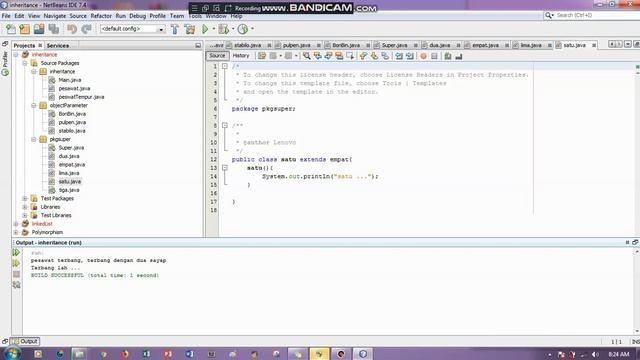Click the Save All toolbar icon
Viewport: 640px width, 360px height.
pyautogui.click(x=53, y=29)
